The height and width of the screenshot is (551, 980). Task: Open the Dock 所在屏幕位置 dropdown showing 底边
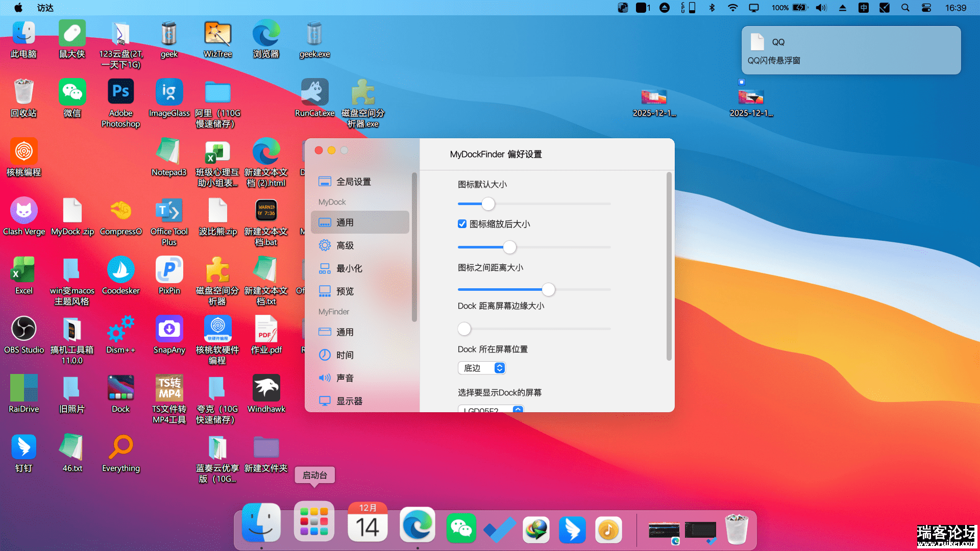coord(481,368)
